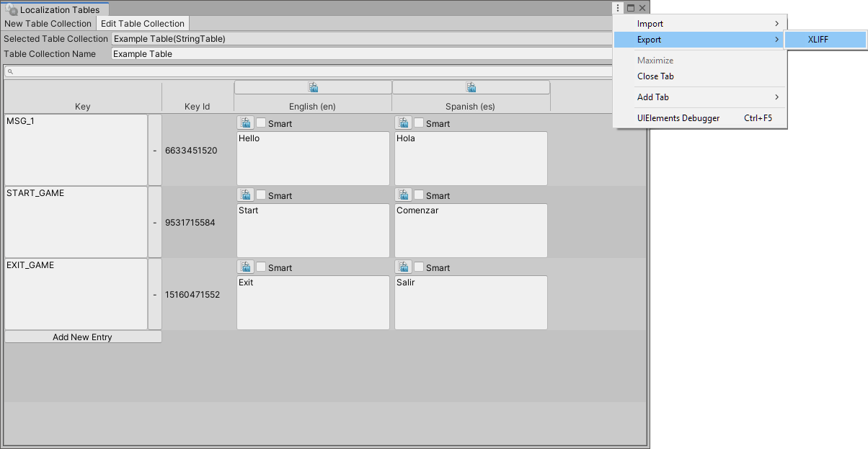Click the Spanish (es) column table icon

click(x=471, y=87)
